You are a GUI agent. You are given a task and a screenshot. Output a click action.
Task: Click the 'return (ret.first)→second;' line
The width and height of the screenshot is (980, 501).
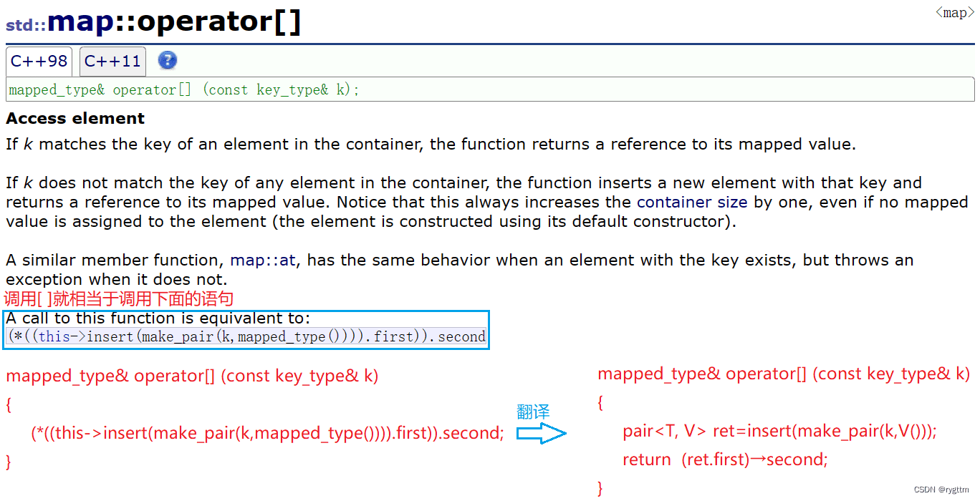[x=725, y=459]
